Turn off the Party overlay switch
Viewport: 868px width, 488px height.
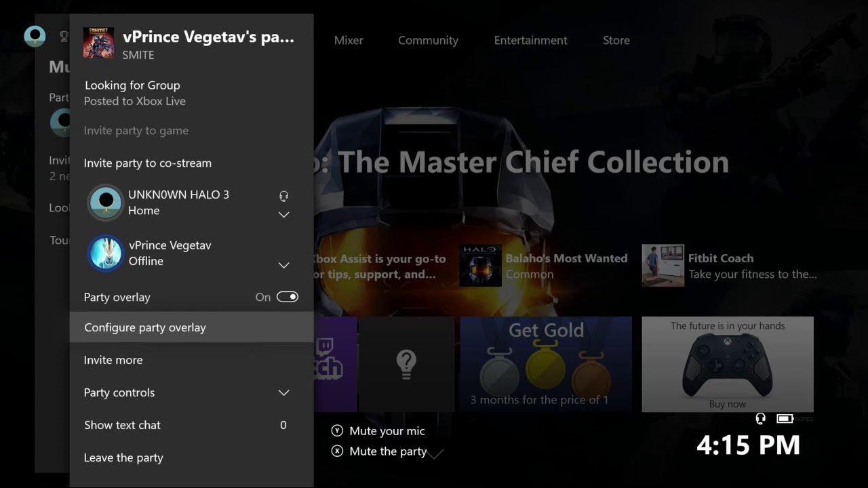(288, 297)
